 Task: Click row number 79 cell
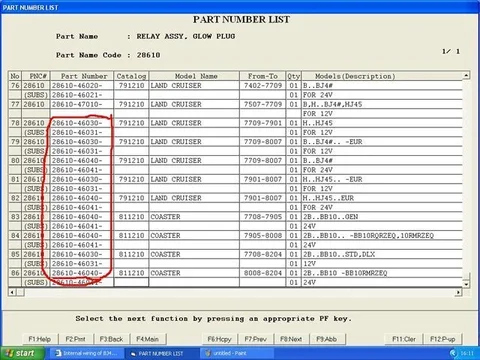(x=15, y=142)
